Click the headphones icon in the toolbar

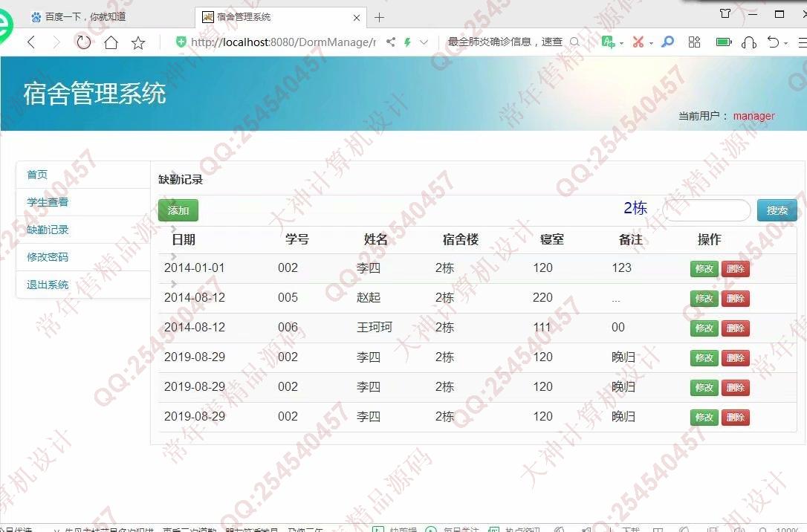pos(749,42)
